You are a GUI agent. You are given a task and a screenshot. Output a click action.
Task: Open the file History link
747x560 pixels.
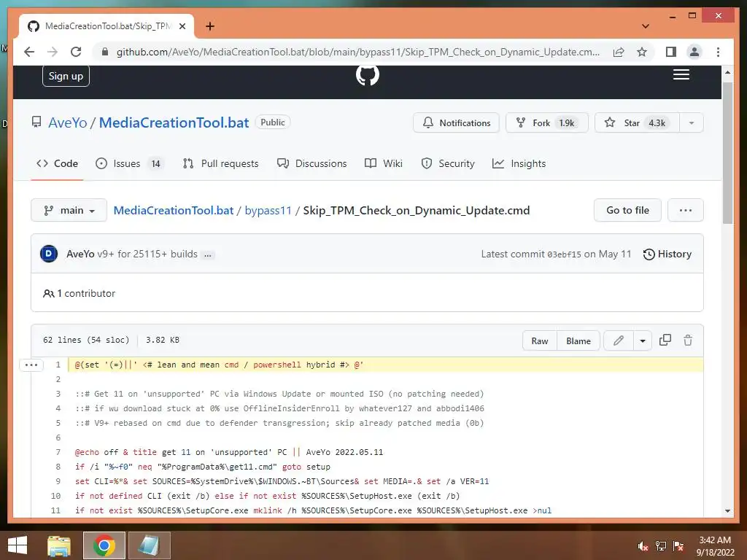[x=667, y=254]
